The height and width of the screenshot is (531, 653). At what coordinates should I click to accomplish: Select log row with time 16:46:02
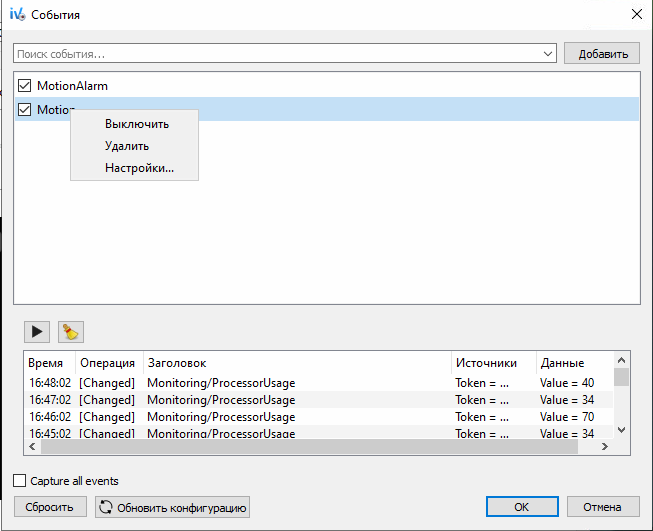319,417
